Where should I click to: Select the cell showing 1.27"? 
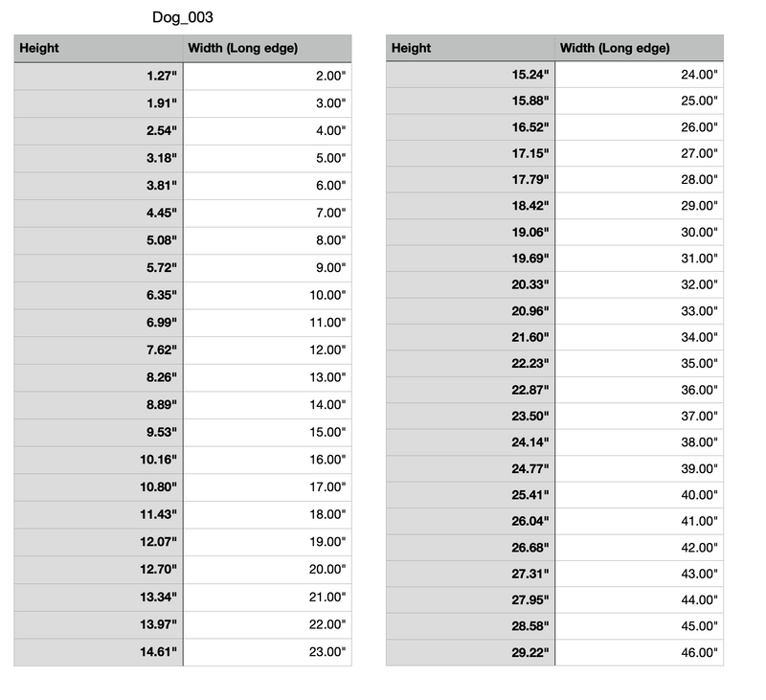[x=99, y=77]
